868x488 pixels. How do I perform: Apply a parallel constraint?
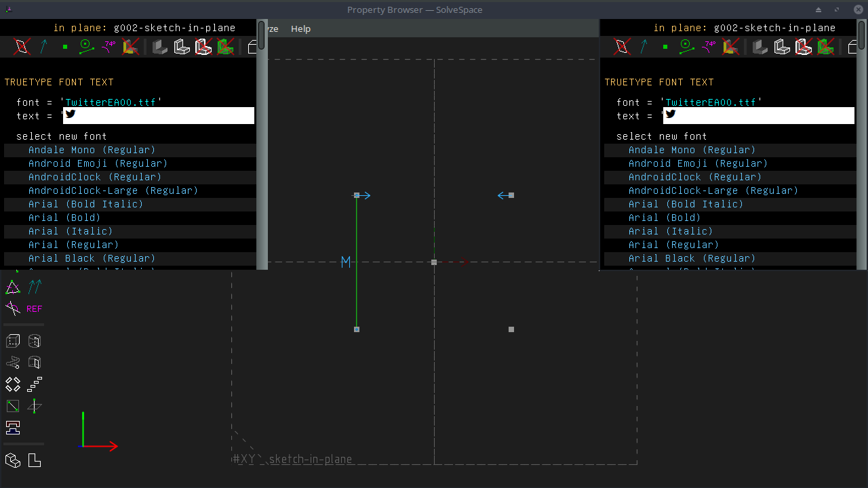point(35,287)
